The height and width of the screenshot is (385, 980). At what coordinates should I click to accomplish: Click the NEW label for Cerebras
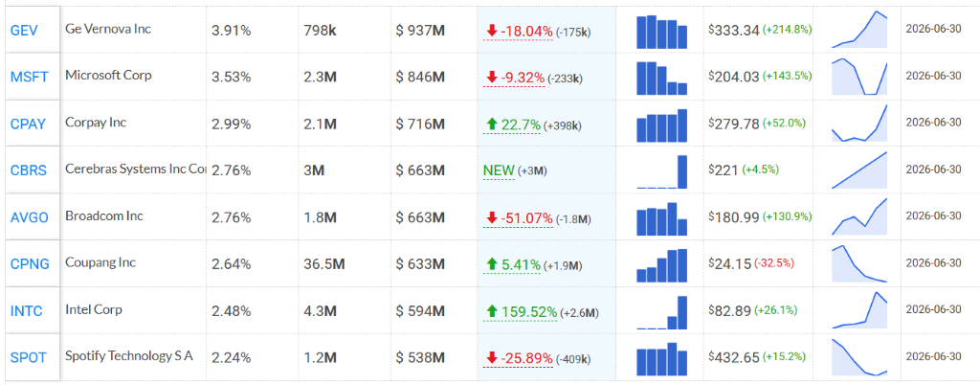[498, 170]
